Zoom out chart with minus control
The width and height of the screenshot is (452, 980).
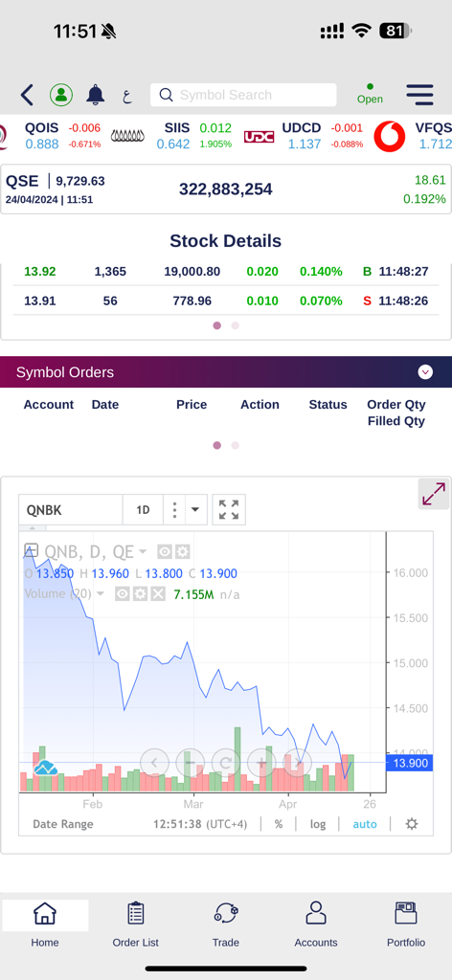coord(190,763)
